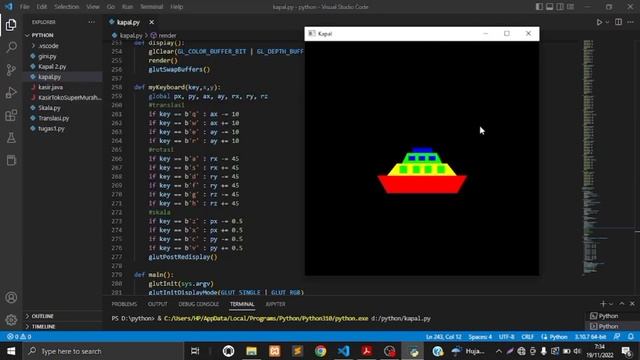The image size is (640, 360).
Task: Click the Run Python File play icon
Action: 599,22
